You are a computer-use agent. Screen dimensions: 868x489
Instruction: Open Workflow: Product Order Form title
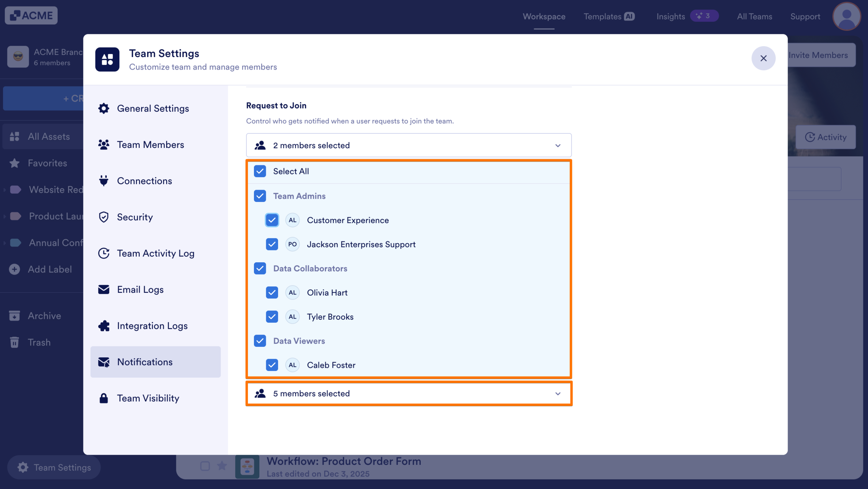click(344, 461)
